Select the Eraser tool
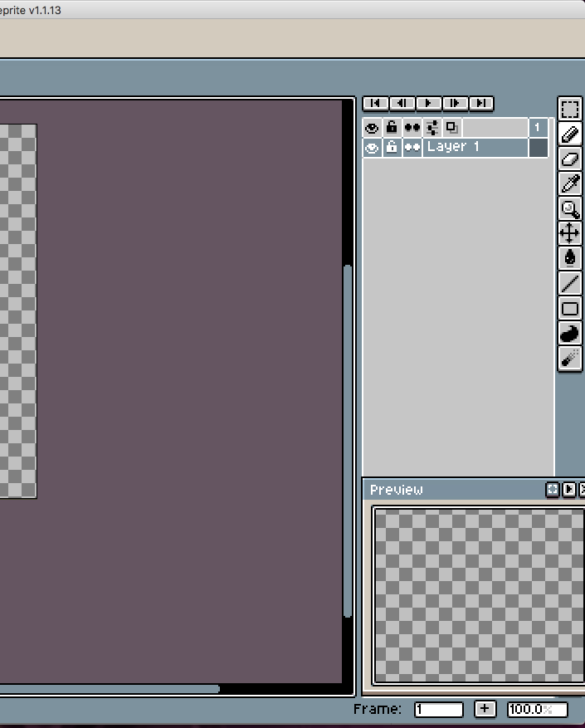This screenshot has width=585, height=728. [x=570, y=159]
